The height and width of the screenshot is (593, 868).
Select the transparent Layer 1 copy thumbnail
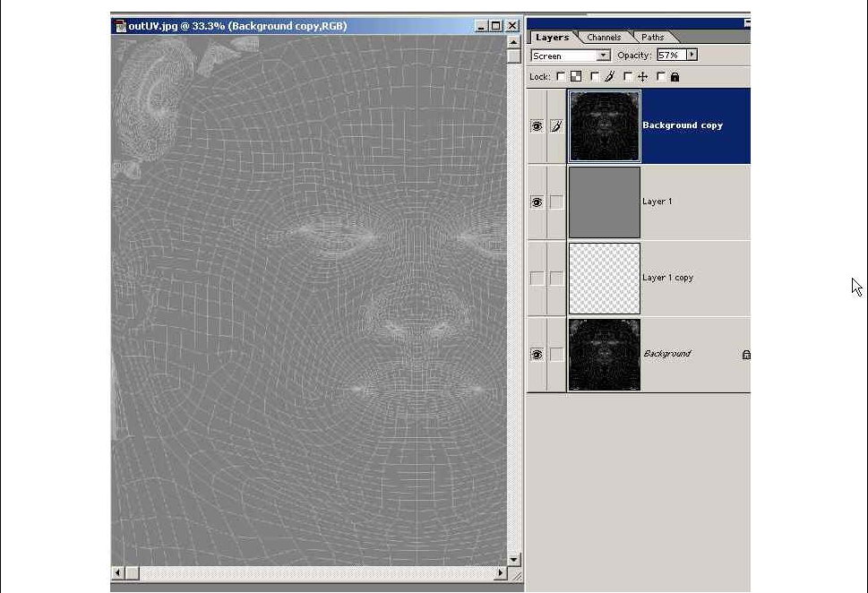(x=605, y=278)
